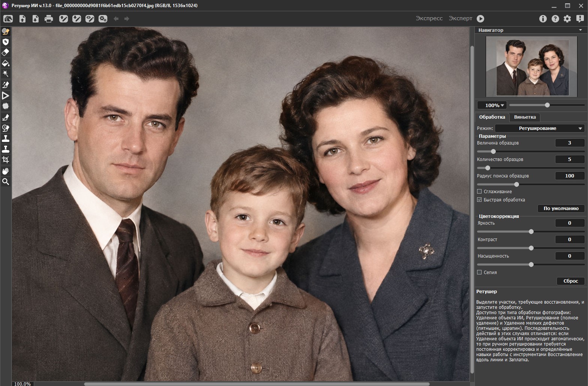Uncheck the Быстрая обработка checkbox
The width and height of the screenshot is (588, 386).
pos(479,200)
